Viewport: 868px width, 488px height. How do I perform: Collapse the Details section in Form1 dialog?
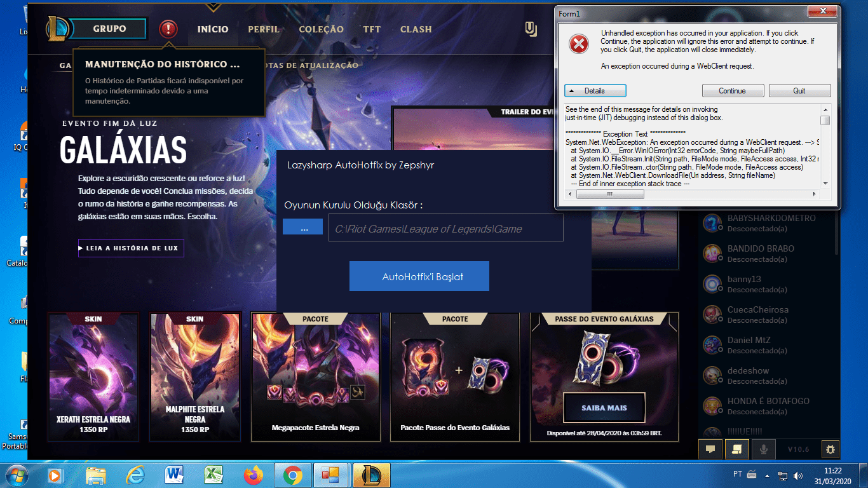pyautogui.click(x=595, y=91)
